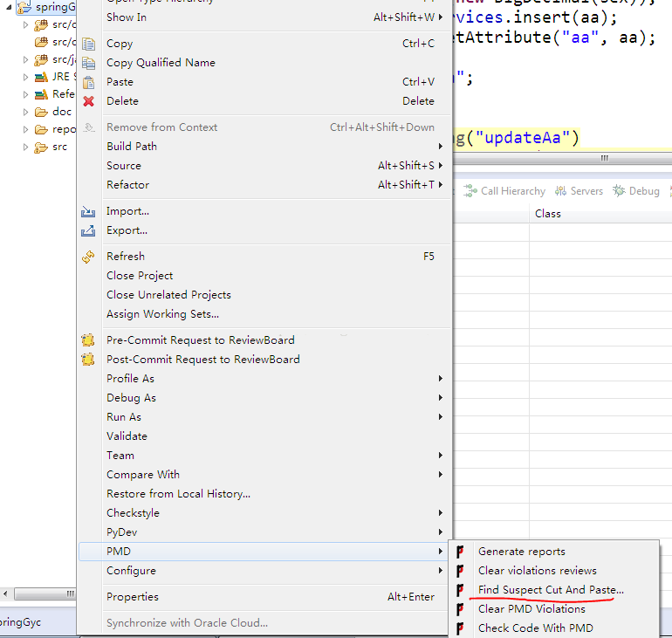Click PMD icon beside Clear PMD Violations
Screen dimensions: 672x638
coord(460,609)
